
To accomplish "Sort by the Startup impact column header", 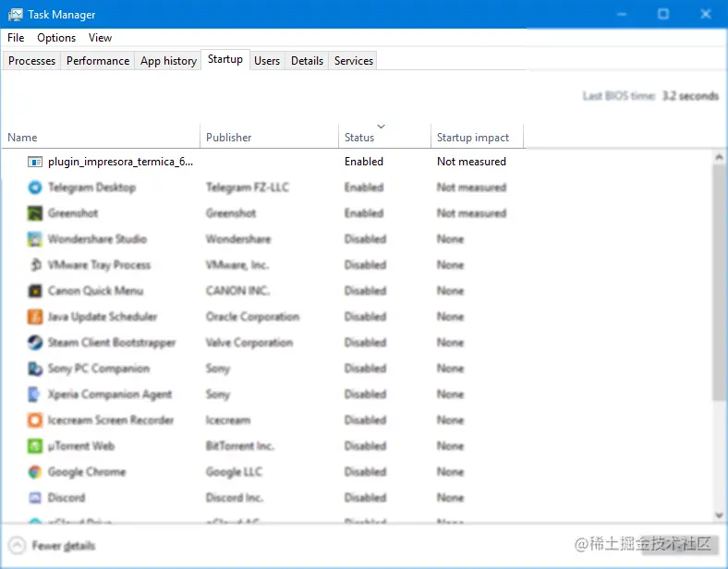I will (x=478, y=137).
